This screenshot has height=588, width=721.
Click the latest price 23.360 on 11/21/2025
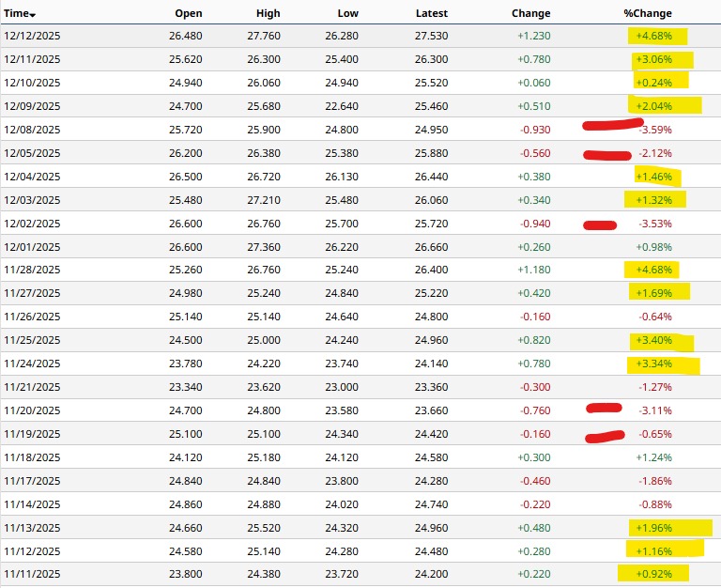pos(432,387)
